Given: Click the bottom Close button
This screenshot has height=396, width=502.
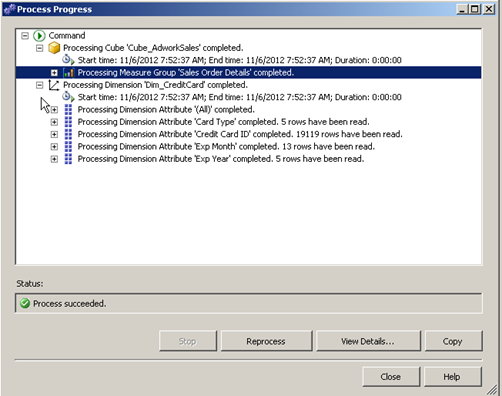Looking at the screenshot, I should (x=391, y=377).
